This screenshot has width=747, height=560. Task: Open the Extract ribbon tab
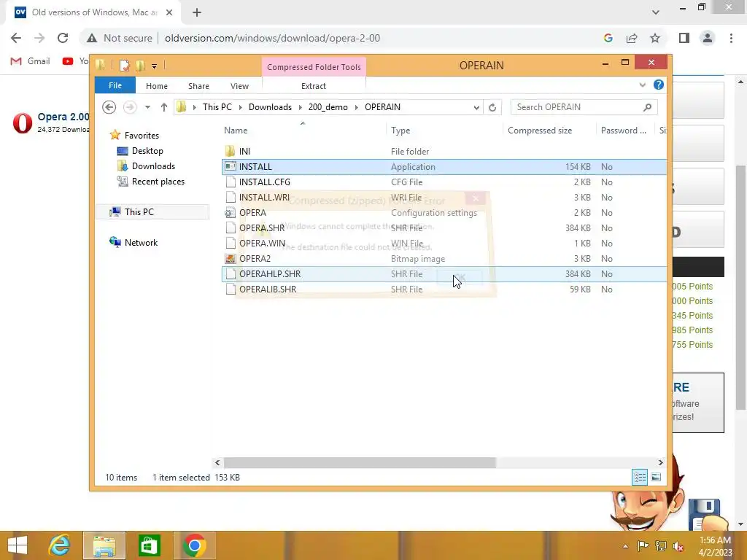coord(314,86)
